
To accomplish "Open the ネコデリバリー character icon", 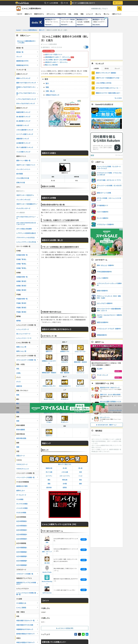I will click(80, 382).
